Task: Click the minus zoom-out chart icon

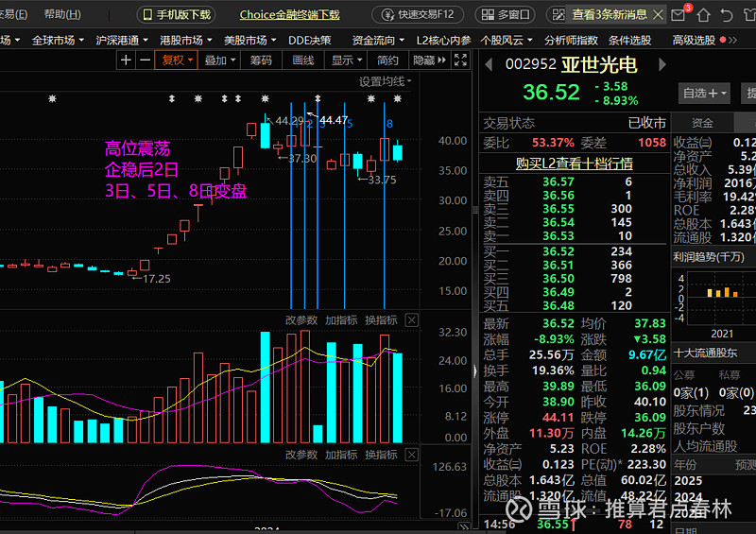Action: tap(145, 60)
